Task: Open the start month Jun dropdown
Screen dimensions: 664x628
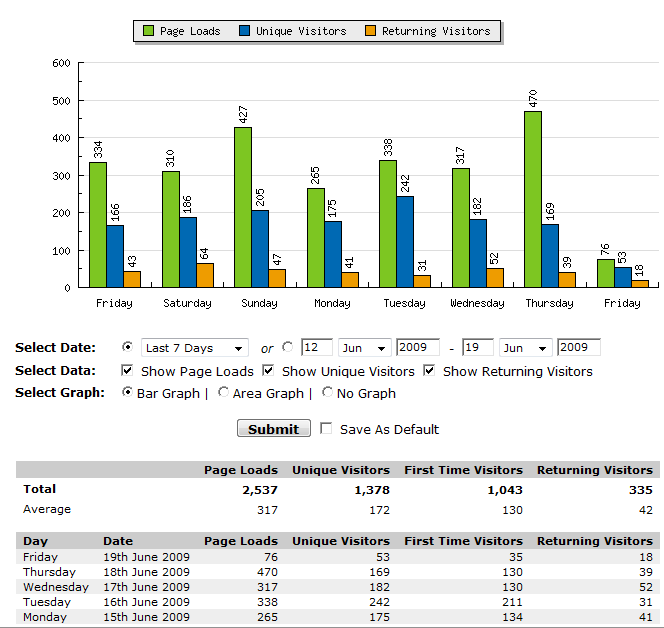Action: 364,348
